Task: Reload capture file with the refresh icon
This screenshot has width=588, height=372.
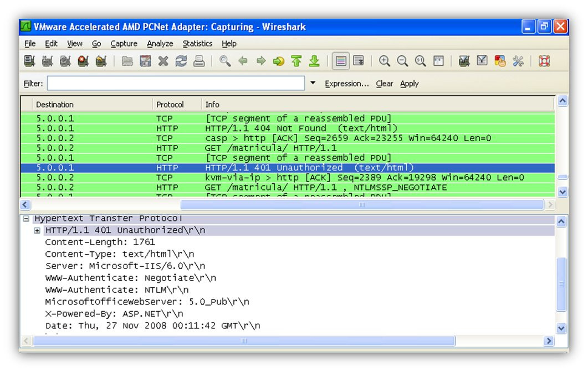Action: tap(181, 61)
